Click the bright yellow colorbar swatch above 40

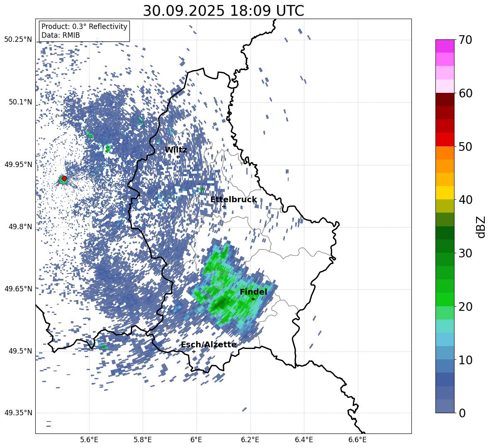(x=445, y=193)
